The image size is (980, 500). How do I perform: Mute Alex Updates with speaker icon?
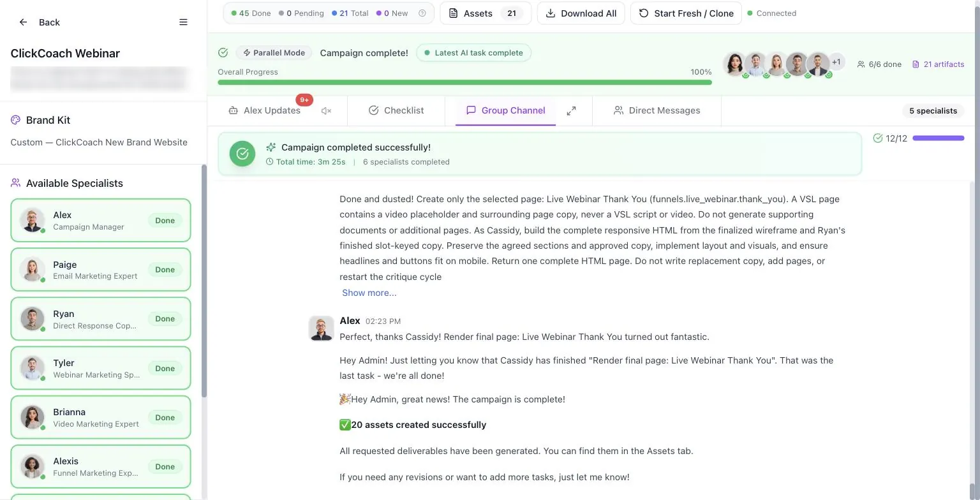326,111
